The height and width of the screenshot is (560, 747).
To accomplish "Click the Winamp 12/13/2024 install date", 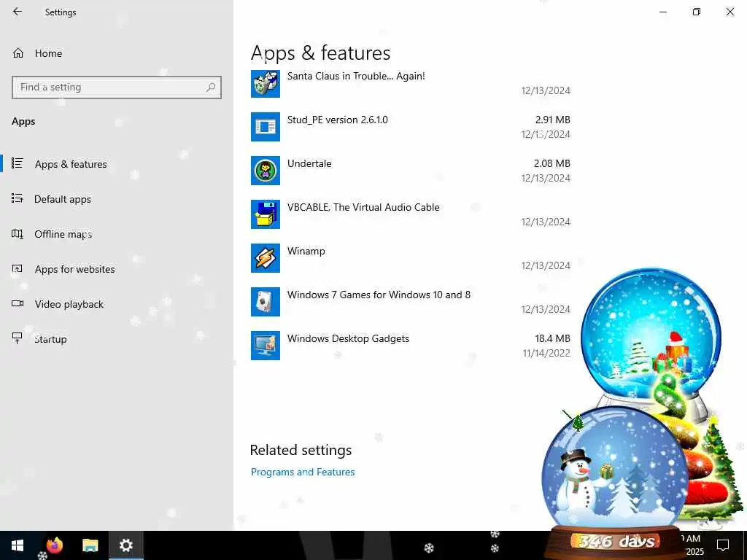I will (x=546, y=265).
